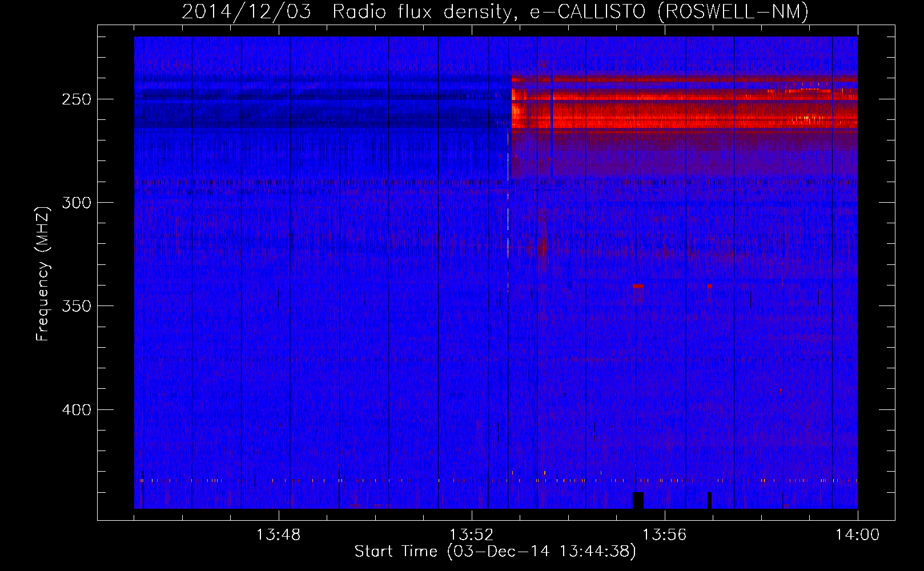The height and width of the screenshot is (571, 924).
Task: Click the 'Start Time (03-Dec-14 13:44:38)' label
Action: pyautogui.click(x=495, y=552)
